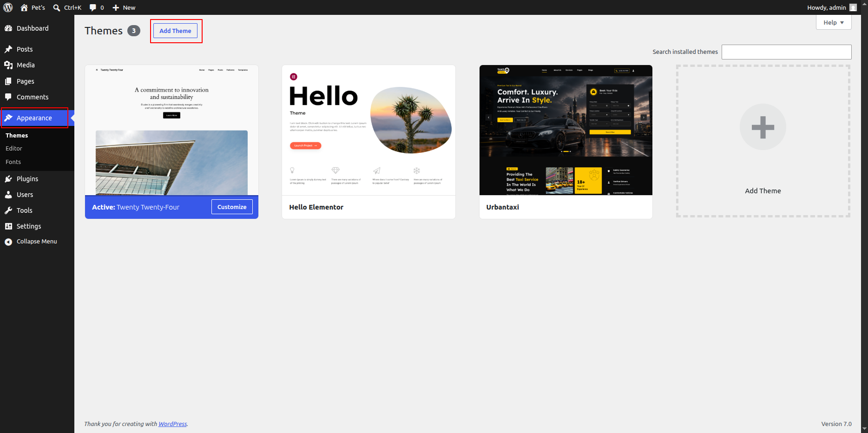Select the Hello Elementor theme screenshot
The image size is (868, 433).
368,130
